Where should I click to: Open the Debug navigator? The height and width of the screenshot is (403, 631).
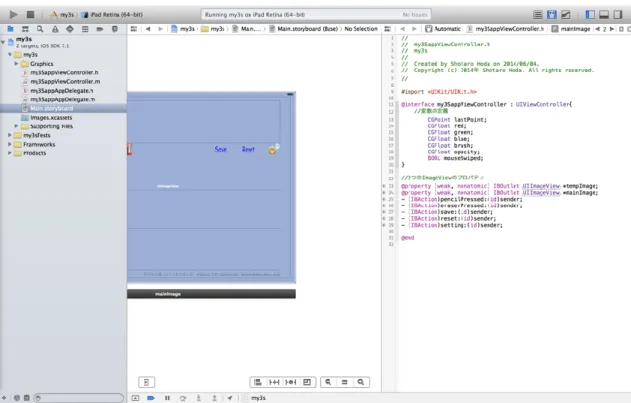85,29
